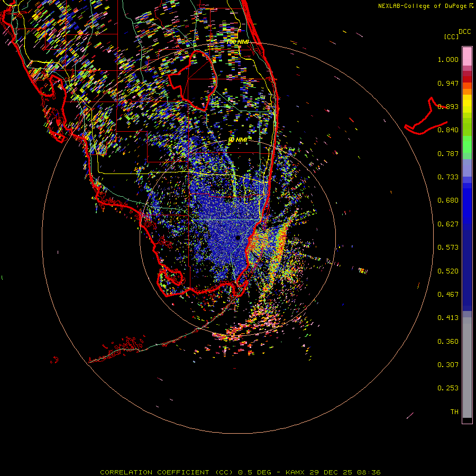Click the 100 NMI range ring label

237,42
